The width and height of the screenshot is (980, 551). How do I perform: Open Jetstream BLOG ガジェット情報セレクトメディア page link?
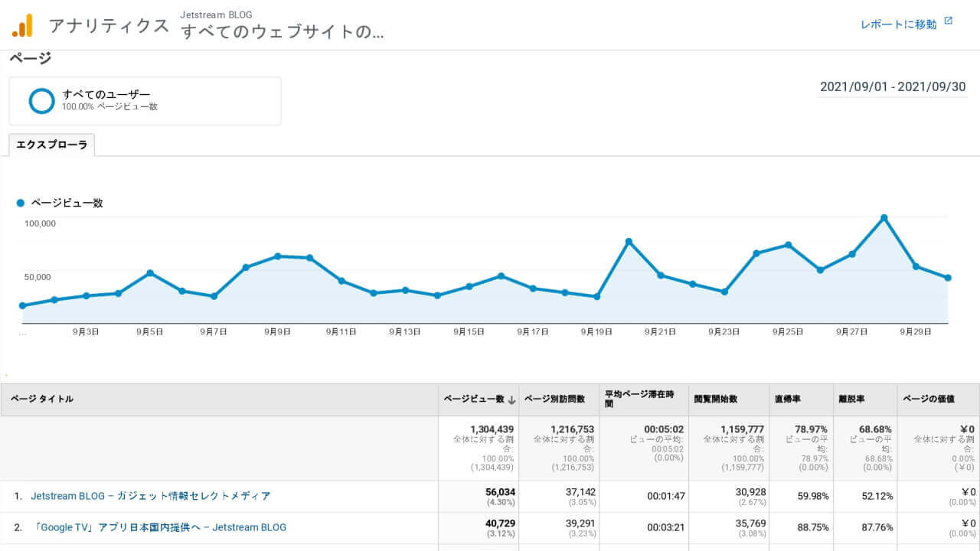point(151,496)
